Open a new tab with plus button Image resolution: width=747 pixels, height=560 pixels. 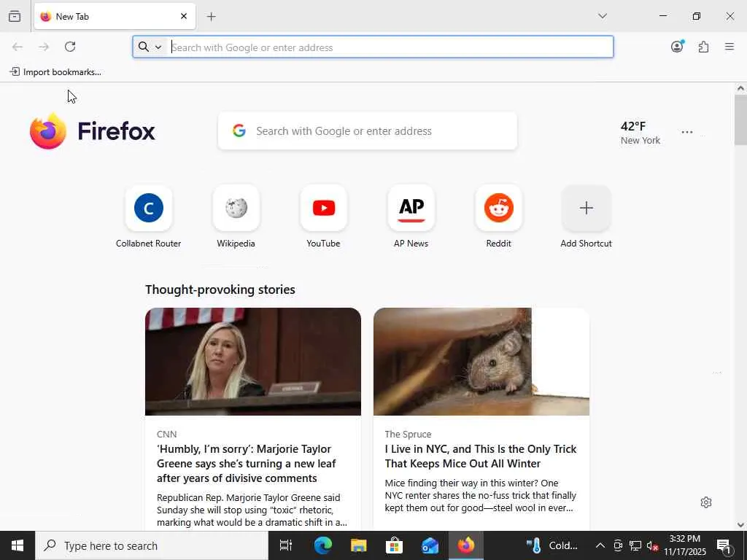(211, 16)
